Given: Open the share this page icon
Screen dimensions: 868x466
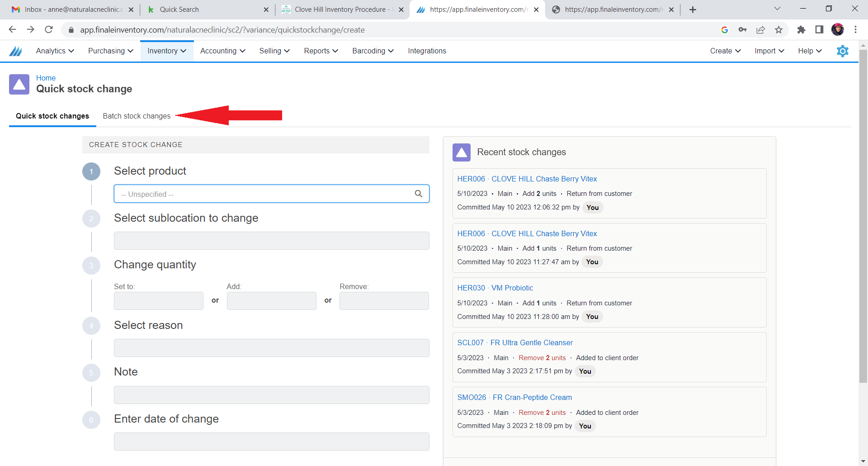Looking at the screenshot, I should tap(760, 29).
